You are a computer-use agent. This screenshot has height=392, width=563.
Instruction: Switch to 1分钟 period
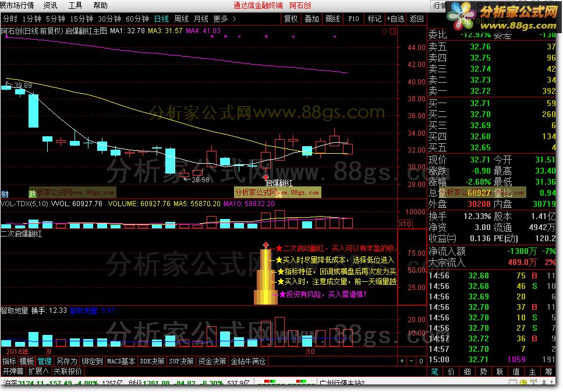point(31,19)
